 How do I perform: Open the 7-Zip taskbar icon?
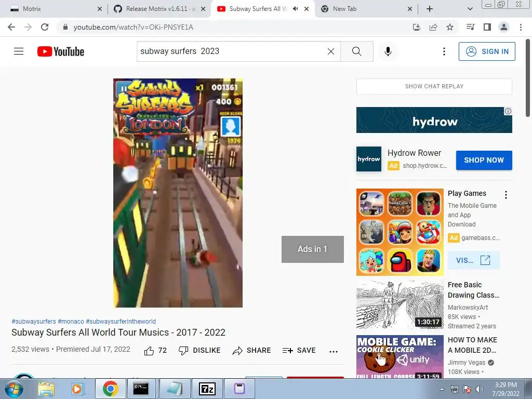(207, 389)
